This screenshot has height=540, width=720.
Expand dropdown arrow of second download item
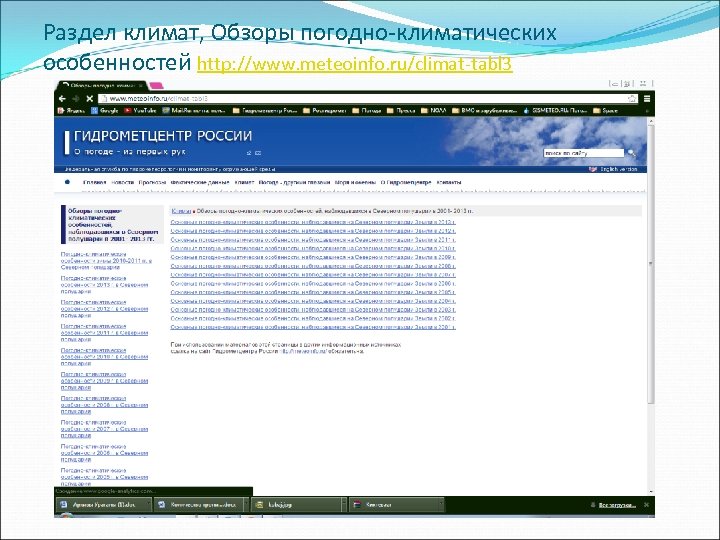[x=246, y=505]
